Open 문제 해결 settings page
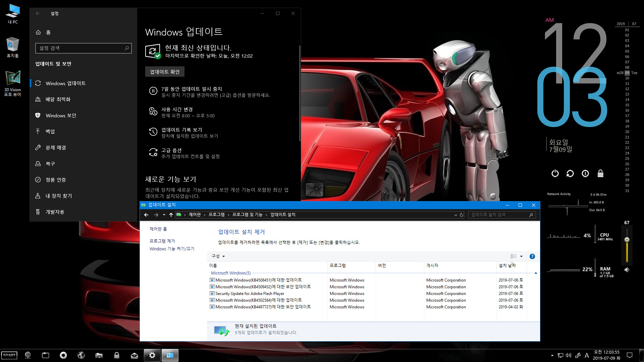Image resolution: width=644 pixels, height=362 pixels. coord(83,147)
